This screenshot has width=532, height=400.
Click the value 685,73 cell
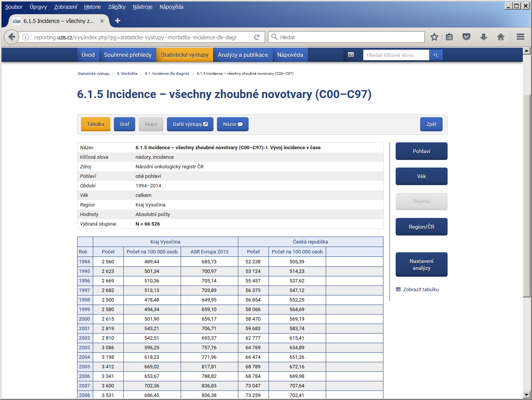click(209, 262)
